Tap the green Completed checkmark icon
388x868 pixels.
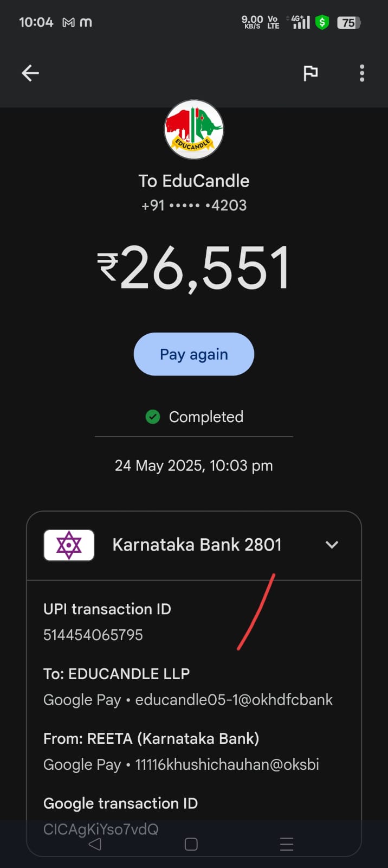click(153, 417)
